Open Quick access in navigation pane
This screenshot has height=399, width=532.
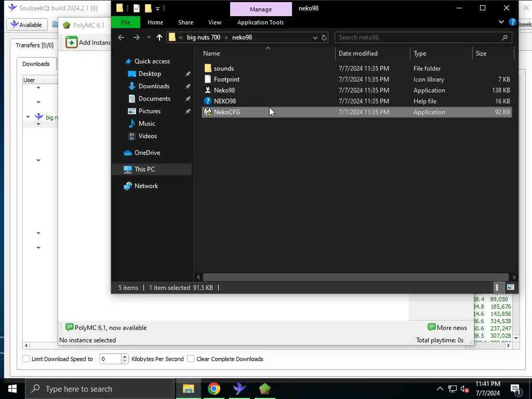coord(152,61)
